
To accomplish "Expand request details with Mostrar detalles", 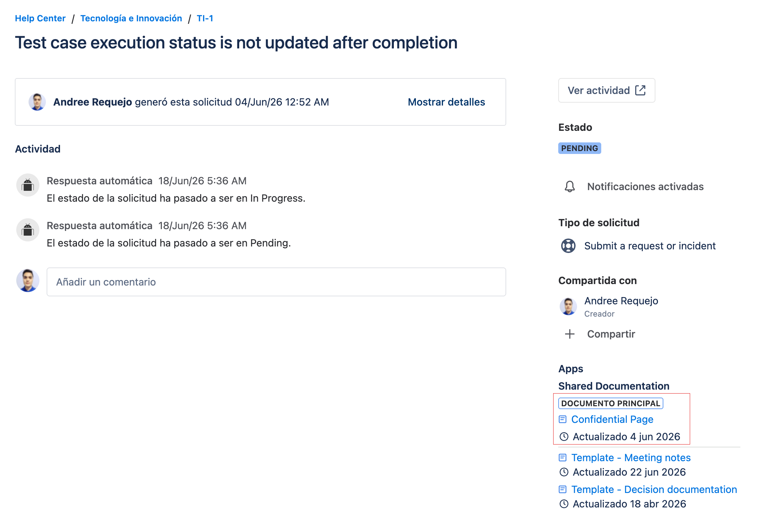I will [x=446, y=102].
